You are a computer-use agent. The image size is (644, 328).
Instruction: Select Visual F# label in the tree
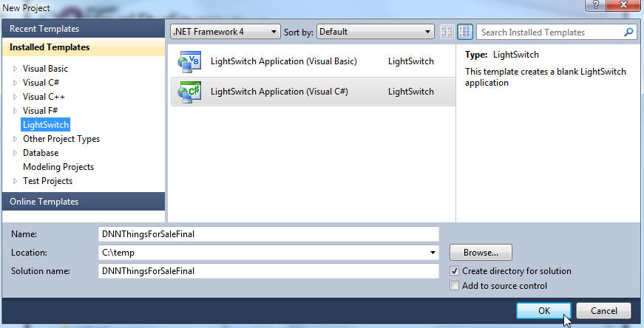(x=40, y=111)
